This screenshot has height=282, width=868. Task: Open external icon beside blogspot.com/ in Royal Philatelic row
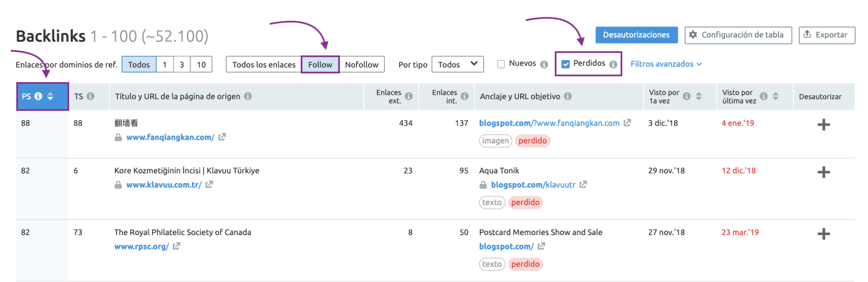(541, 246)
